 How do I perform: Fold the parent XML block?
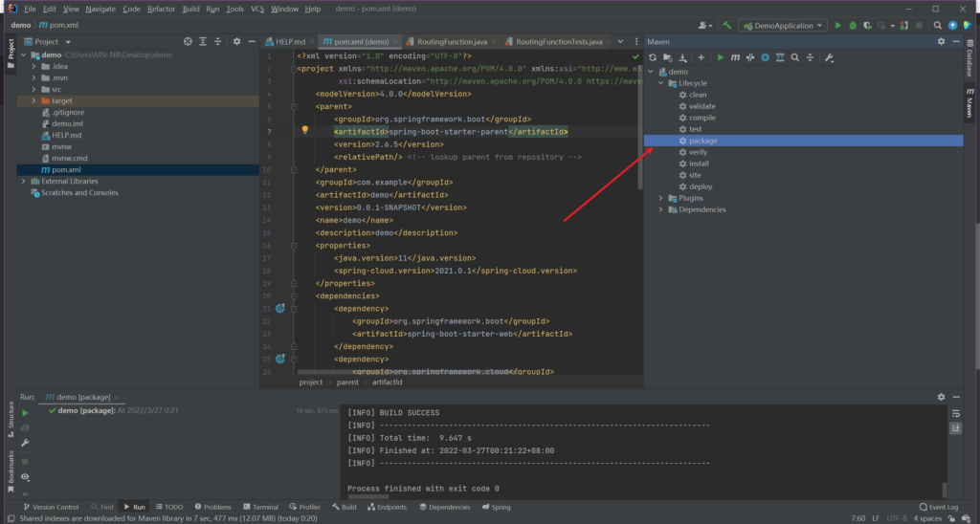click(x=294, y=107)
